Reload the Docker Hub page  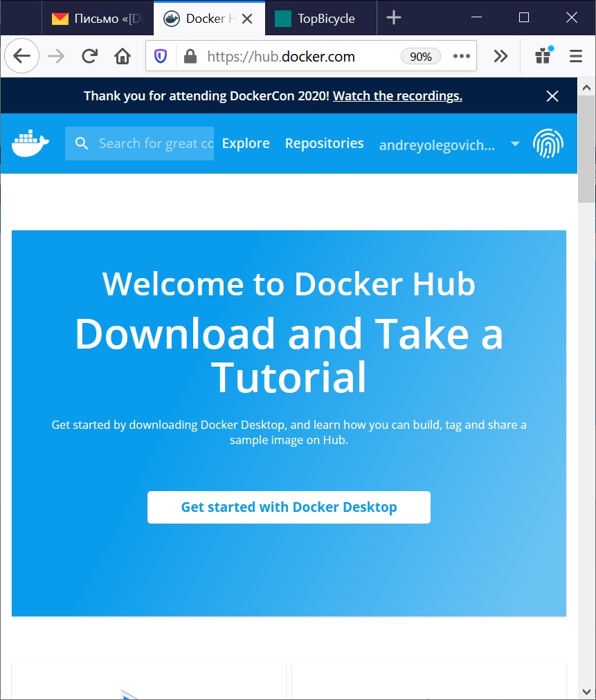point(90,56)
